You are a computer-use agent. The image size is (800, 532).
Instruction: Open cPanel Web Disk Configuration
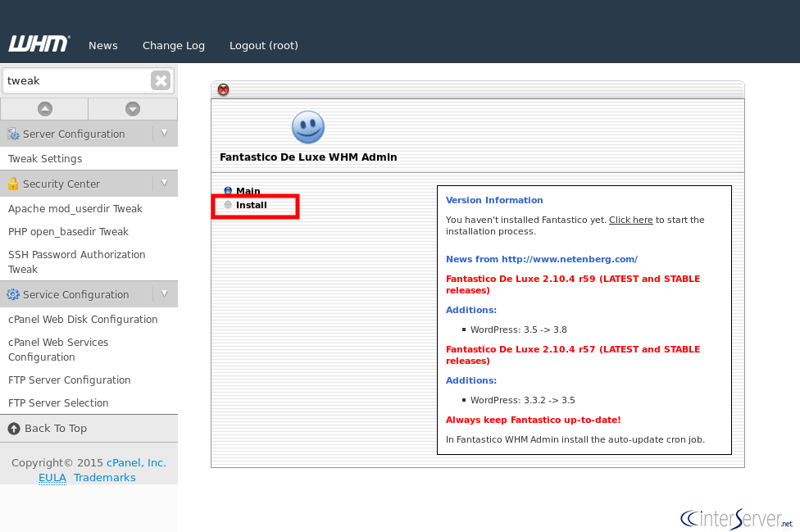point(83,320)
